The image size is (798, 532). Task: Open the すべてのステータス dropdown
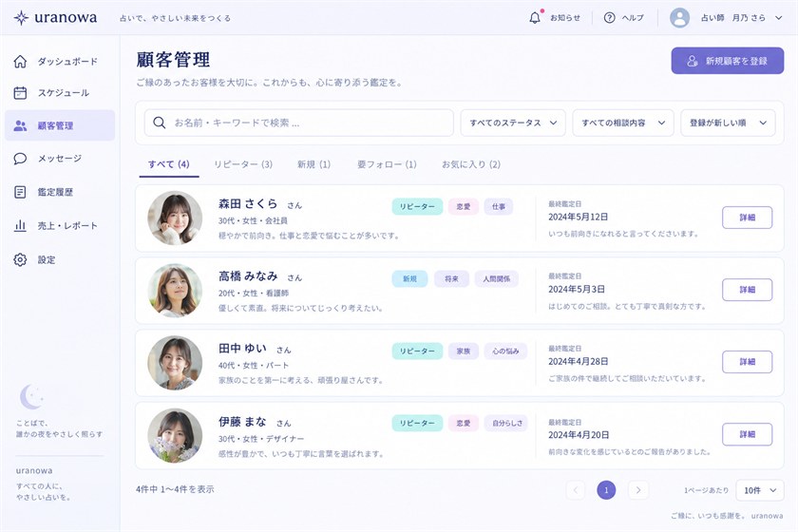tap(513, 123)
